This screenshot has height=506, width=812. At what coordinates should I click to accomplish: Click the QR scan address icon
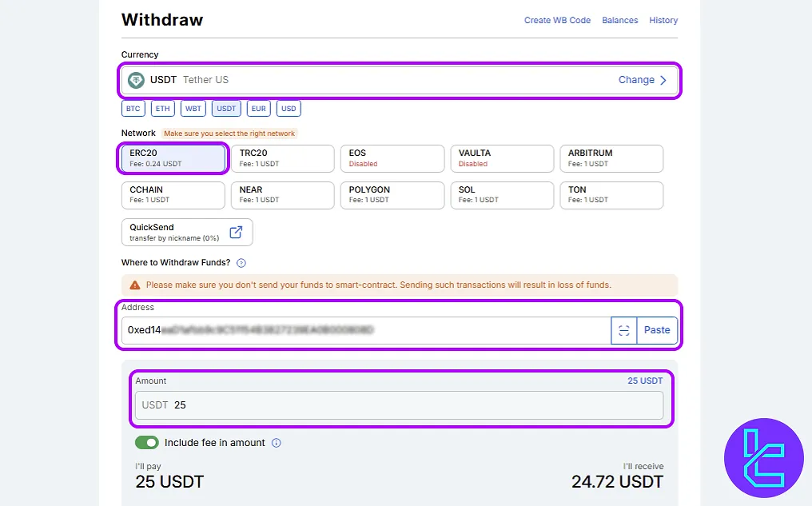(x=624, y=330)
